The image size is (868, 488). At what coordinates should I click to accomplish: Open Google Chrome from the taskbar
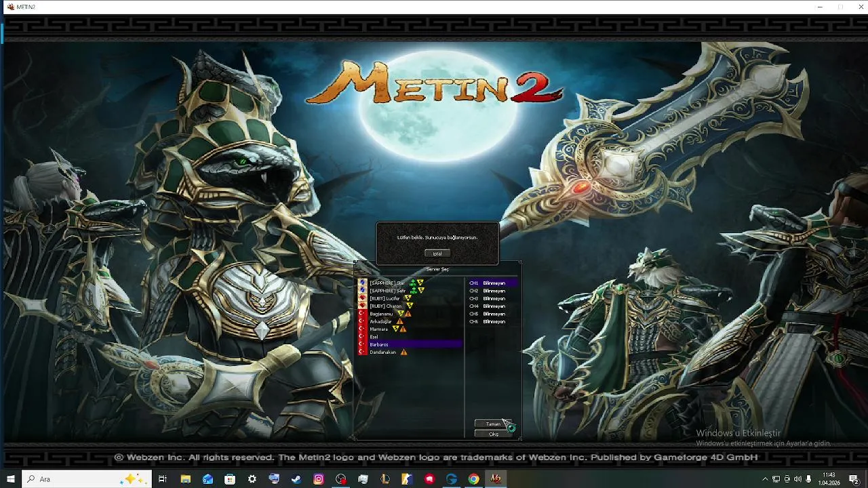(x=473, y=479)
